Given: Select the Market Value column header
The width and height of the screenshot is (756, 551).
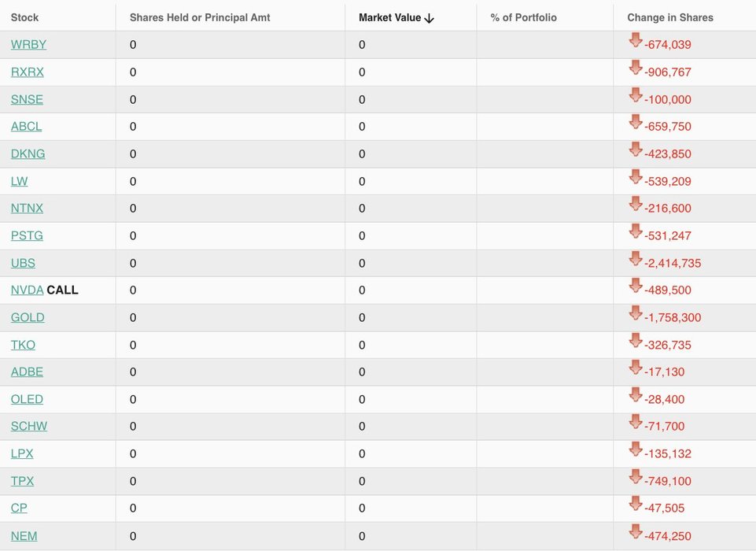Looking at the screenshot, I should point(390,17).
